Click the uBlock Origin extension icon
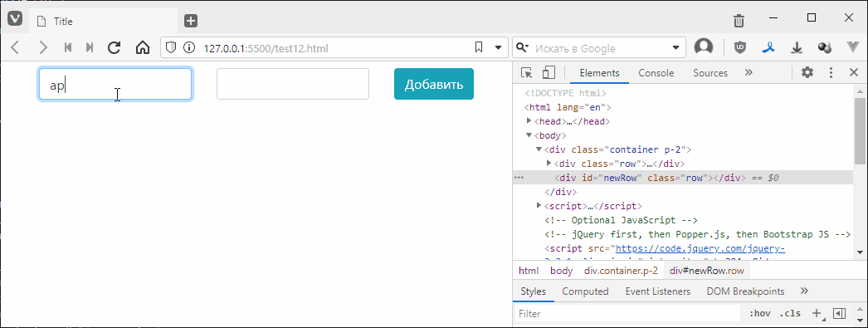 pyautogui.click(x=740, y=47)
